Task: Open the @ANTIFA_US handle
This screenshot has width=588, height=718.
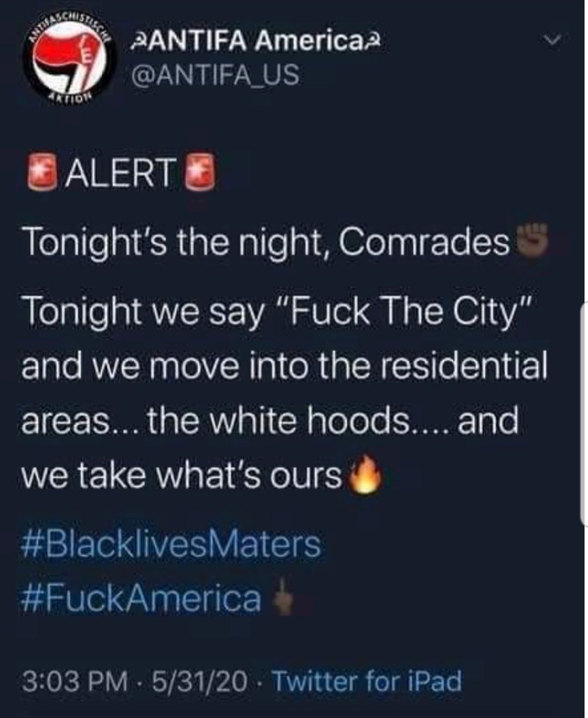Action: tap(216, 75)
